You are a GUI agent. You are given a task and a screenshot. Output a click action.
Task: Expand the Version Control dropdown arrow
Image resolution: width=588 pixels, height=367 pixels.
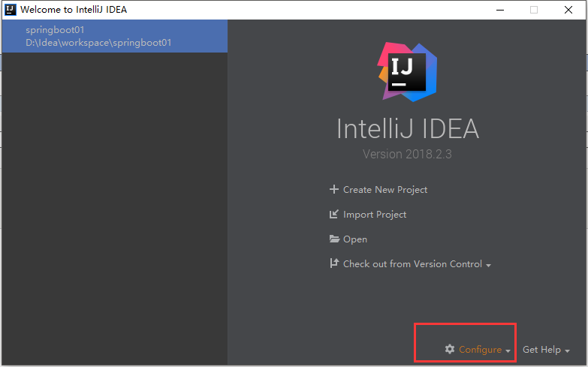pyautogui.click(x=488, y=266)
